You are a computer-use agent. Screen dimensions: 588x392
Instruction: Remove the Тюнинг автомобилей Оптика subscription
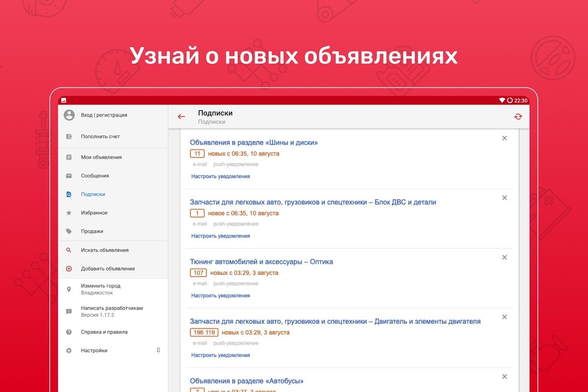(504, 257)
